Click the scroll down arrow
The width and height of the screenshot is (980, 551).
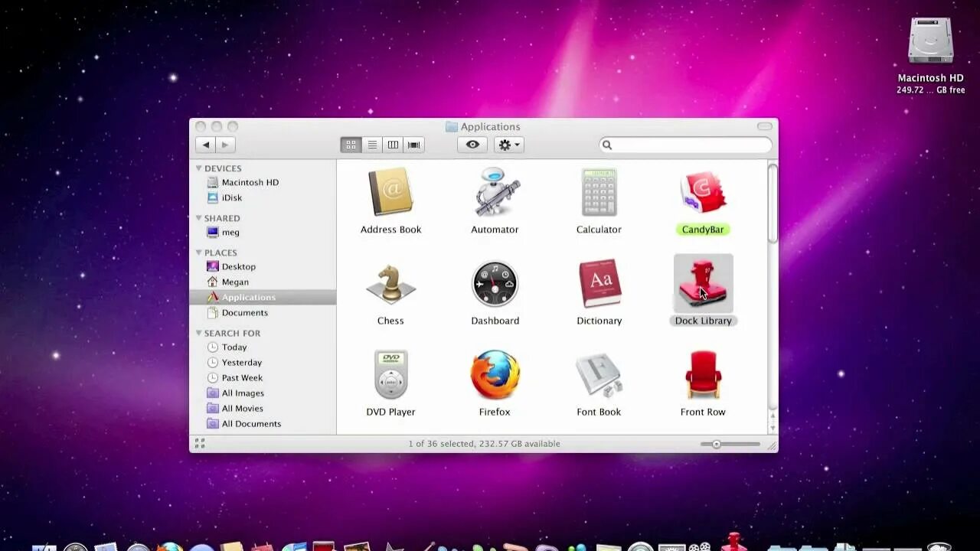point(773,429)
